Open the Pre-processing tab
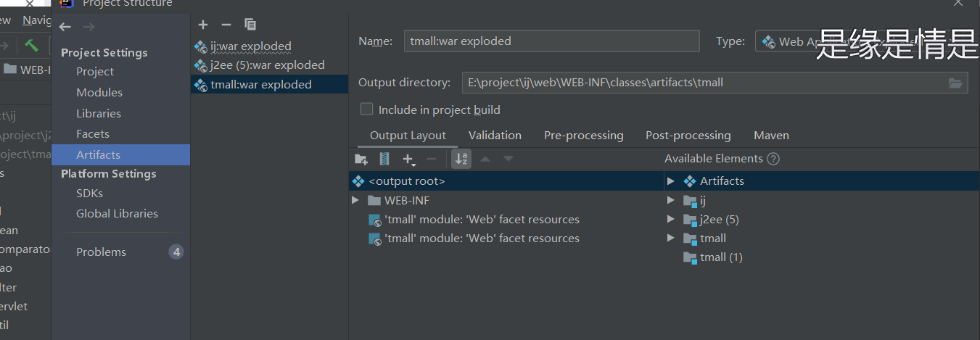Screen dimensions: 980x340 (x=583, y=136)
